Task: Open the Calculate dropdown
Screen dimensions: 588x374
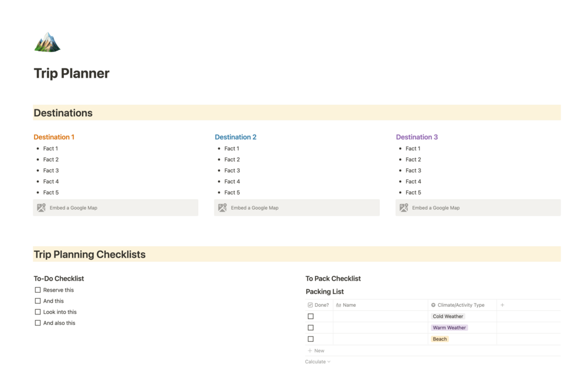Action: [x=318, y=362]
